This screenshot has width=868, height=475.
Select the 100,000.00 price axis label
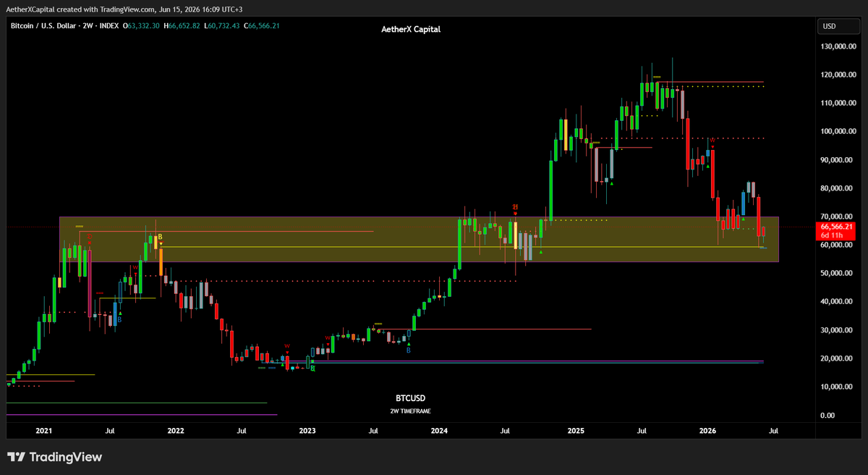(x=838, y=131)
